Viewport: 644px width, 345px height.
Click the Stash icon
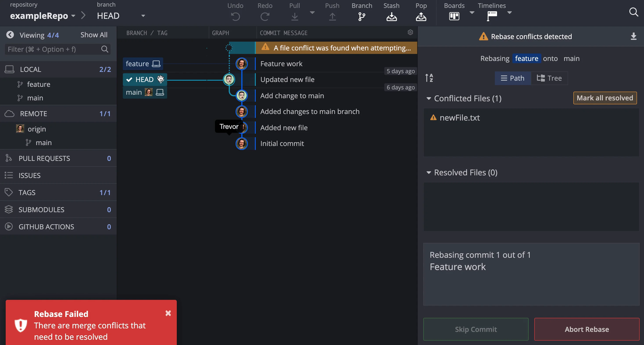pyautogui.click(x=391, y=16)
